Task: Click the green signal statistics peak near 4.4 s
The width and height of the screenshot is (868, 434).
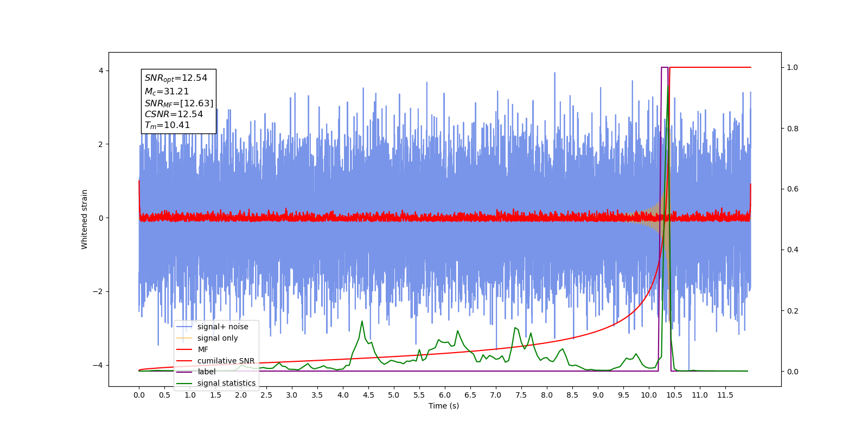Action: click(362, 322)
